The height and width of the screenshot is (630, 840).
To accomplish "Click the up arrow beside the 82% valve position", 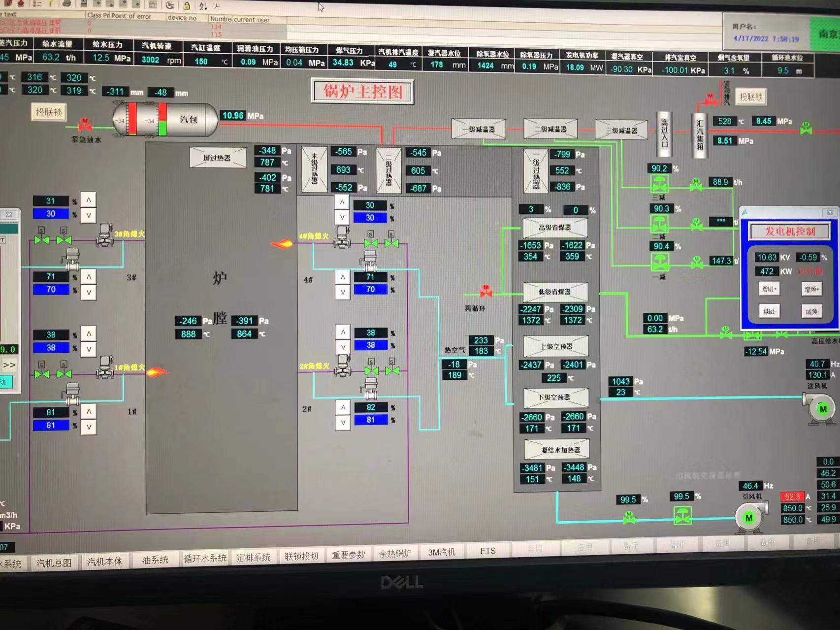I will point(342,407).
